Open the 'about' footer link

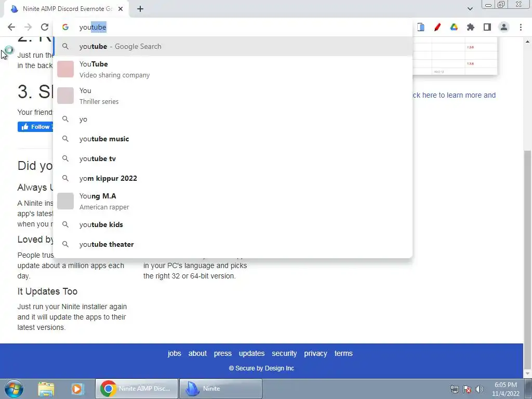[x=197, y=353]
